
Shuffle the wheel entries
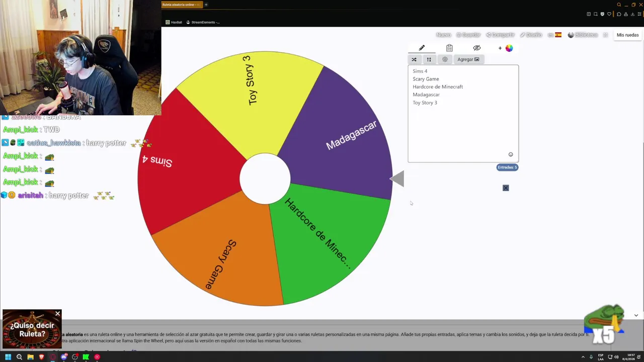414,59
